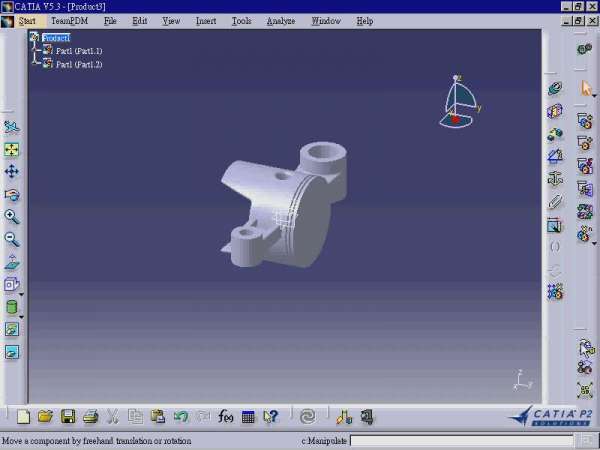Screen dimensions: 600x450
Task: Click the Open folder icon
Action: pyautogui.click(x=46, y=416)
